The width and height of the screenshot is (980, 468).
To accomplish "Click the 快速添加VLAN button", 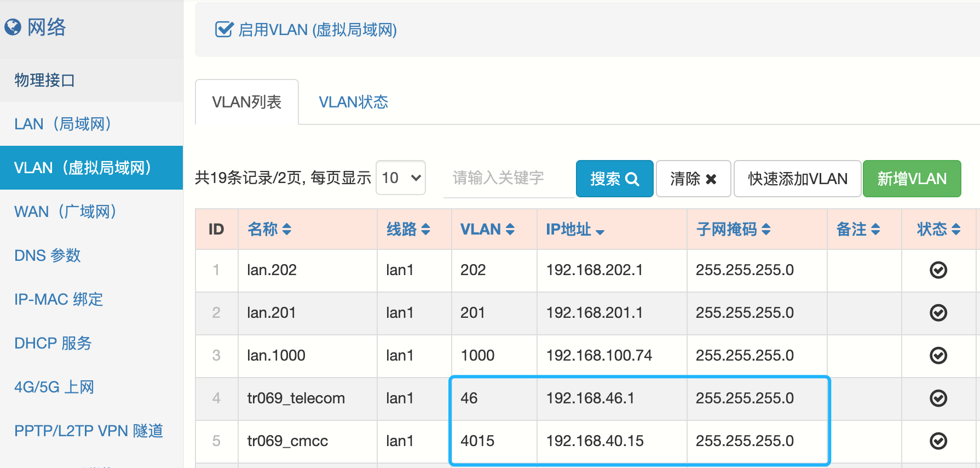I will (797, 179).
